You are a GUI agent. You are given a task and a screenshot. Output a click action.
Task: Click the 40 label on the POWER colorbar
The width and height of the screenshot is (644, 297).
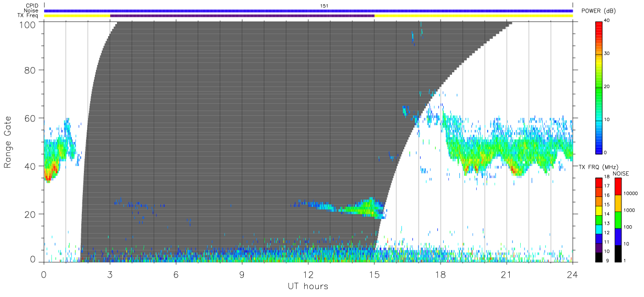(x=607, y=21)
